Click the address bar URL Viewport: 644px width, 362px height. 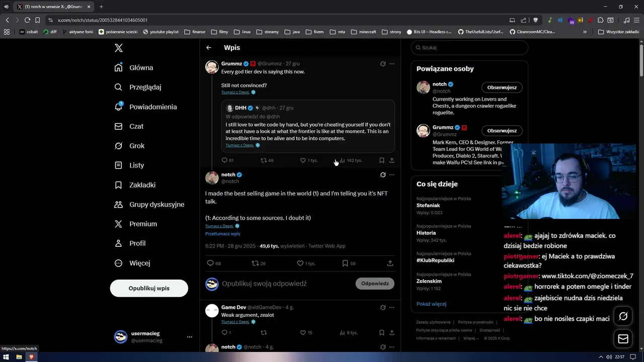[103, 20]
